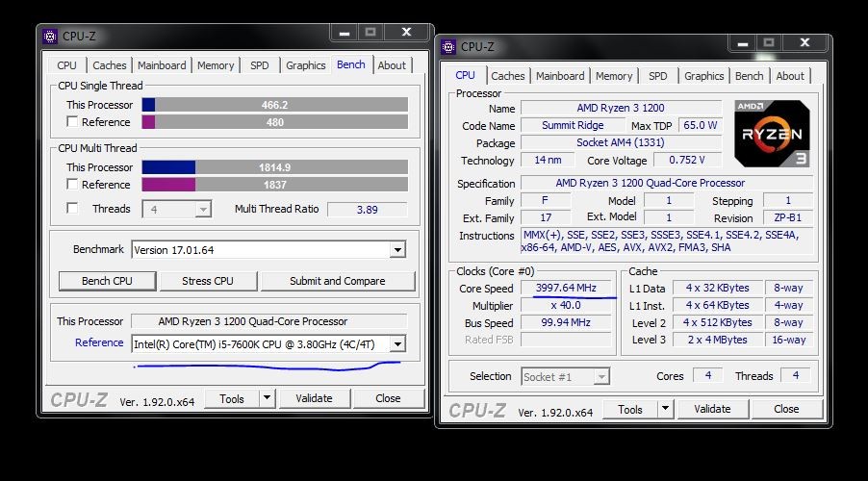Image resolution: width=868 pixels, height=481 pixels.
Task: Click the AMD Ryzen 3 logo image
Action: tap(772, 134)
